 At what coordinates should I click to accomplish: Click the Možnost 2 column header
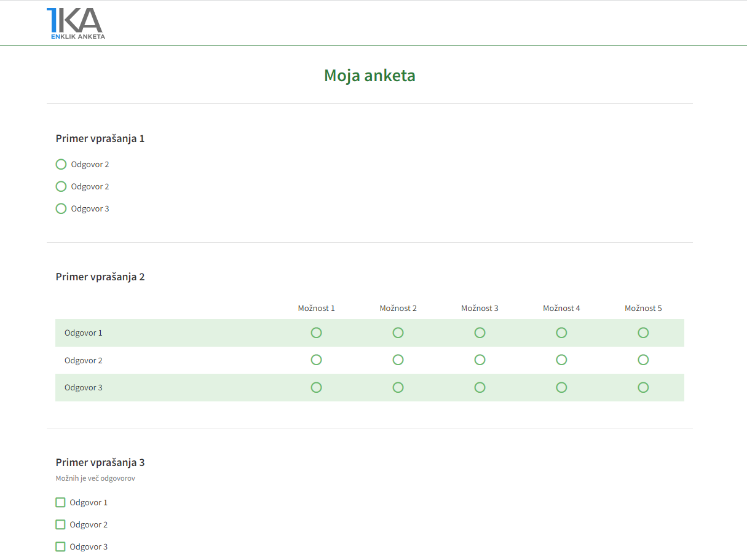[x=398, y=308]
